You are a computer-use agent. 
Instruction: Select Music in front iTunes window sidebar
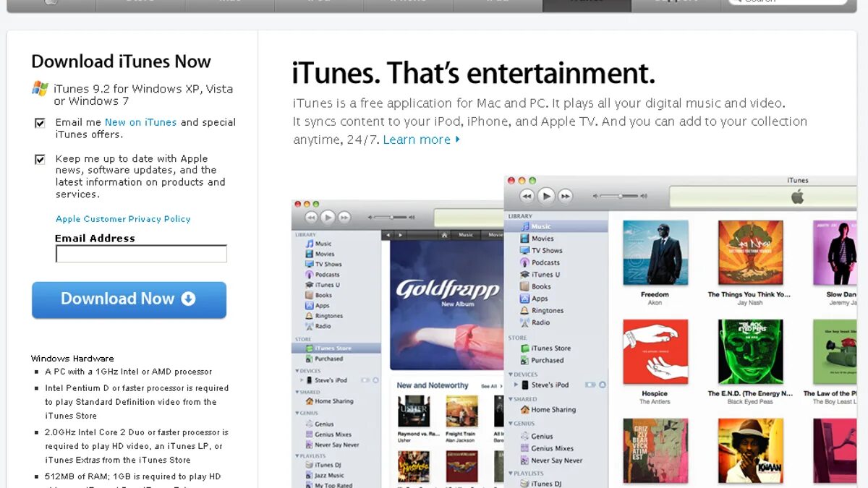point(556,226)
